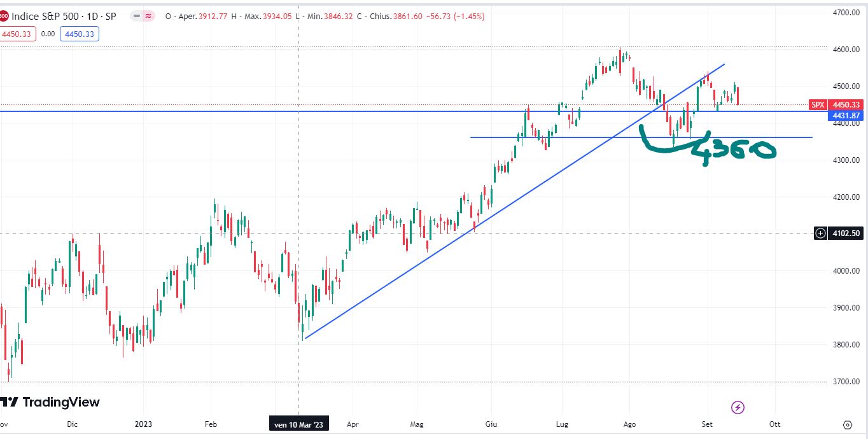Click the 4600.00 price scale label
Screen dimensions: 868x439
tap(846, 49)
